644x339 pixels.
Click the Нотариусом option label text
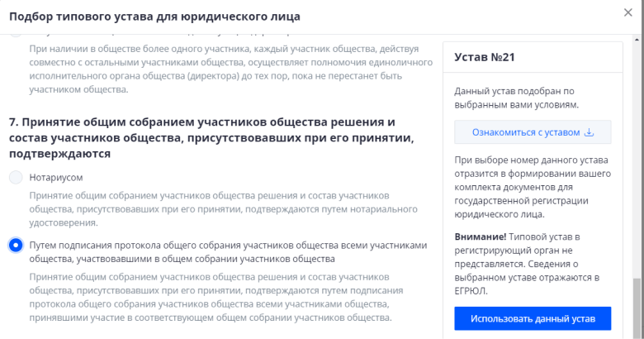(x=56, y=177)
